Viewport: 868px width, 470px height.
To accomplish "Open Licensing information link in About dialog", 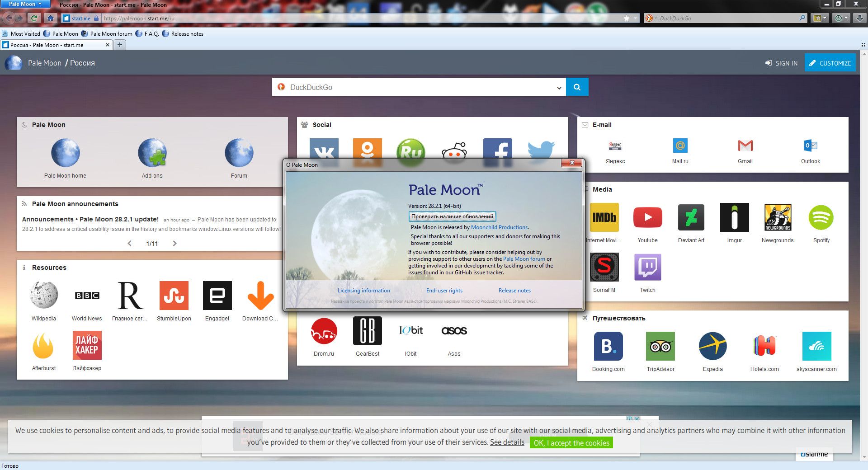I will pos(363,291).
